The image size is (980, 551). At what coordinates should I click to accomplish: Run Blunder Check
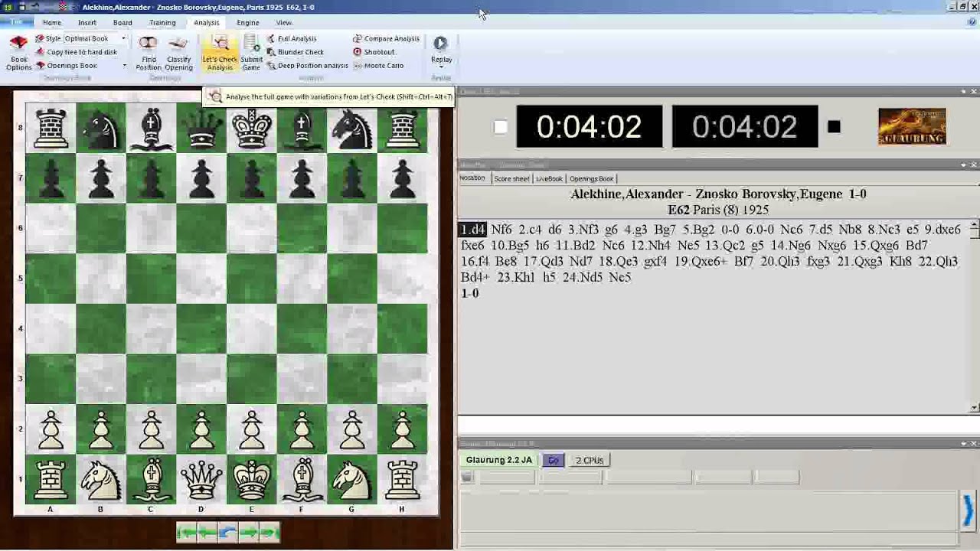295,52
